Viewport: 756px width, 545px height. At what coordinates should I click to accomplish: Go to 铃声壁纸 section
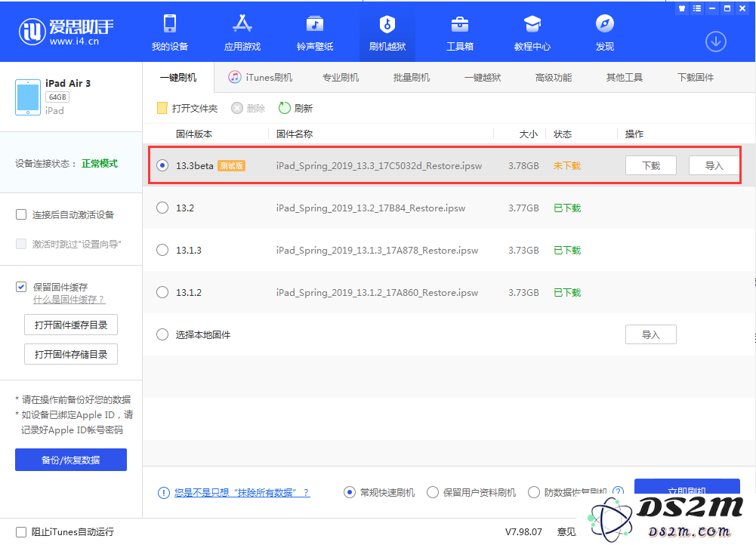point(315,32)
